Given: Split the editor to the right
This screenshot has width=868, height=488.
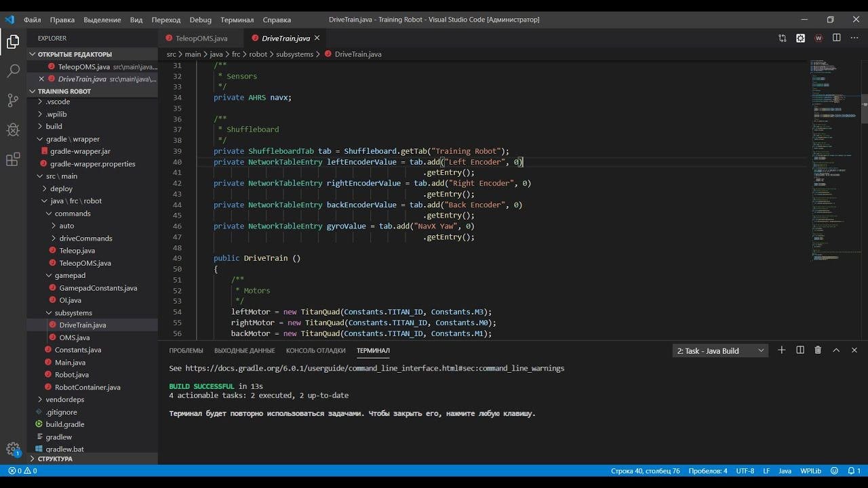Looking at the screenshot, I should click(836, 39).
